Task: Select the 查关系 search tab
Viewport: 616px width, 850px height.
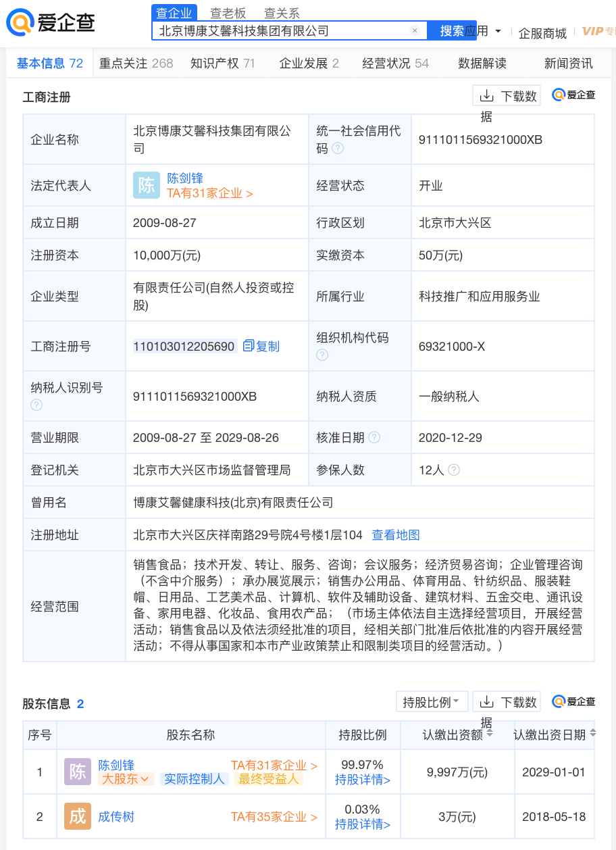Action: click(282, 13)
